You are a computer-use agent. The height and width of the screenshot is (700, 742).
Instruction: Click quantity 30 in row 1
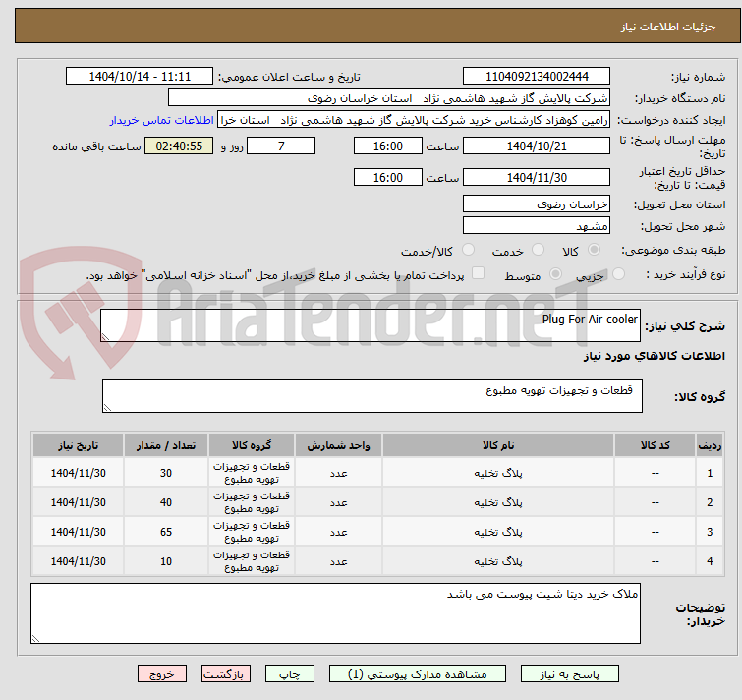166,473
